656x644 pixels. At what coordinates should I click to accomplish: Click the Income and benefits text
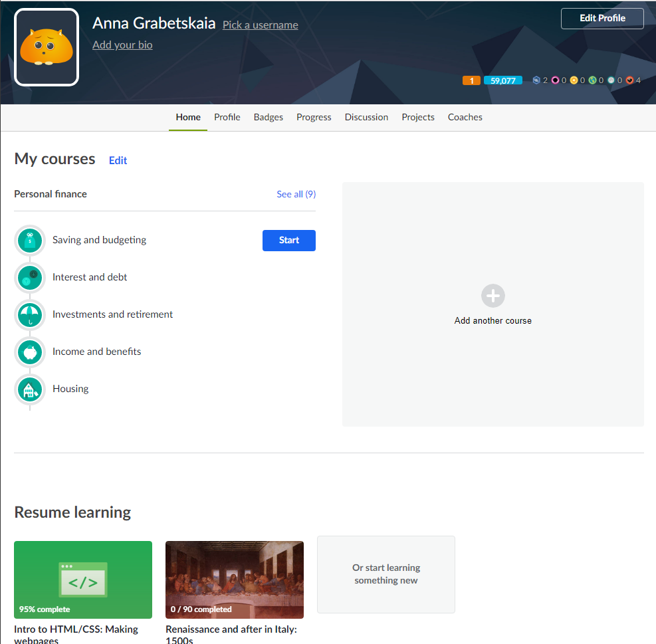pyautogui.click(x=96, y=352)
